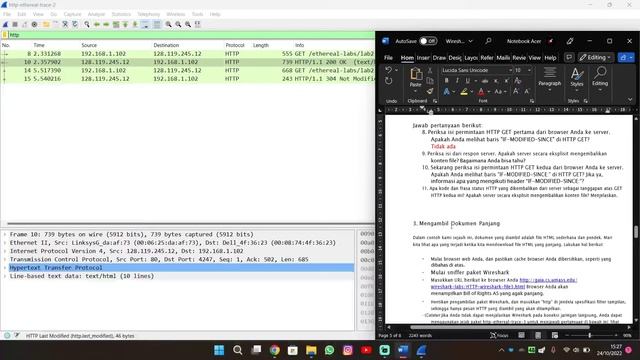Screen dimensions: 640x360
Task: Expand Internet Protocol Version 4 row
Action: [5, 251]
